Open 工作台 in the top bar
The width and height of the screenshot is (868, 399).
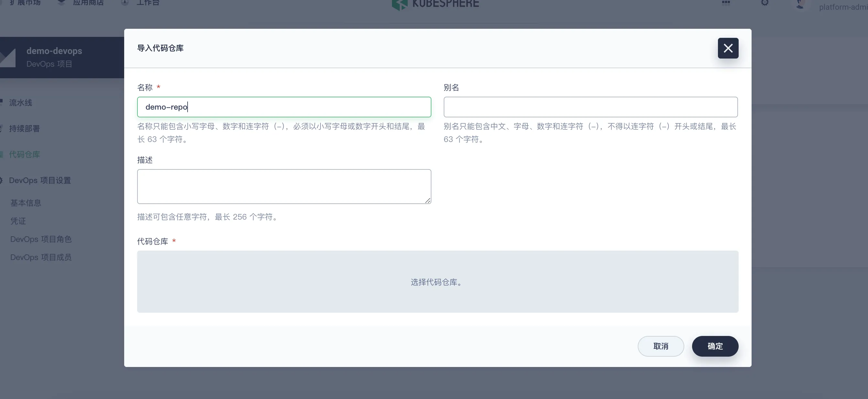click(x=140, y=3)
